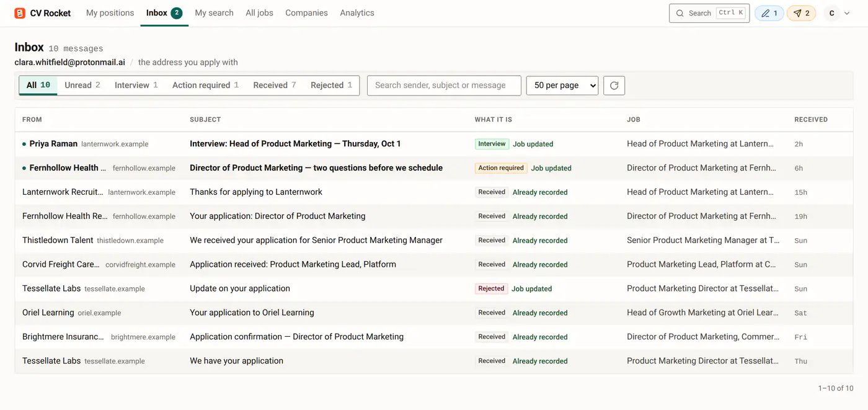Image resolution: width=868 pixels, height=410 pixels.
Task: Filter by Received messages
Action: click(275, 85)
